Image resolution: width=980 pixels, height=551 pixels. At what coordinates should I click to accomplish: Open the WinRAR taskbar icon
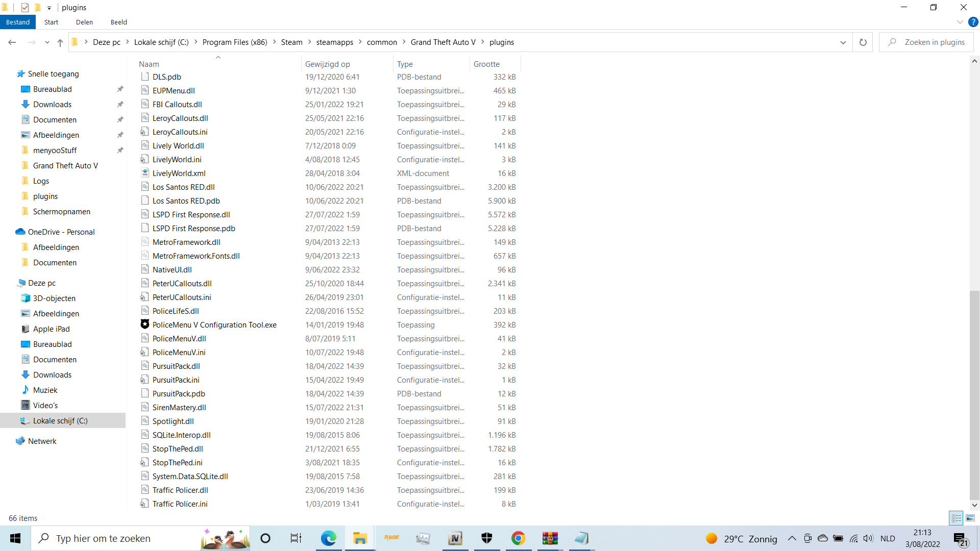click(x=550, y=538)
